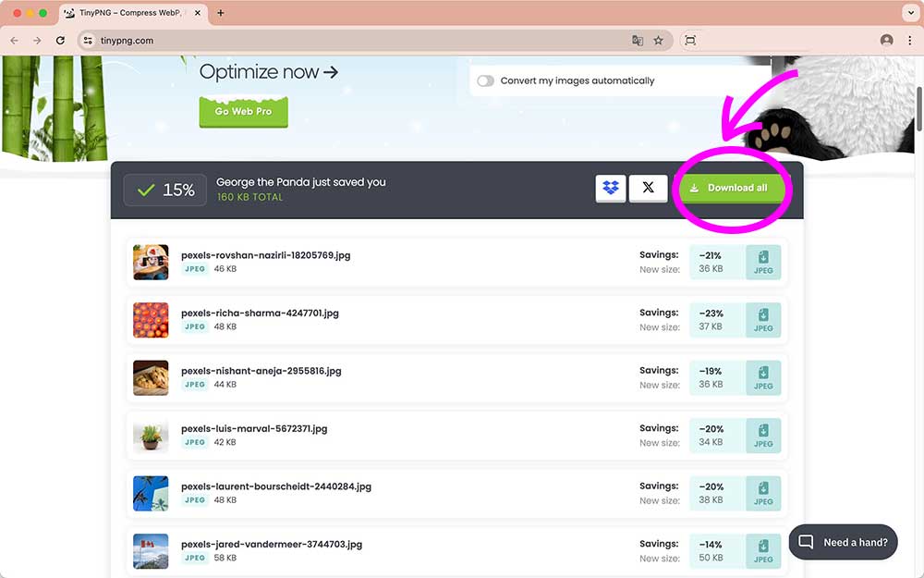
Task: Download the pexels-richa-sharma-4247701.jpg JPEG file
Action: (763, 320)
